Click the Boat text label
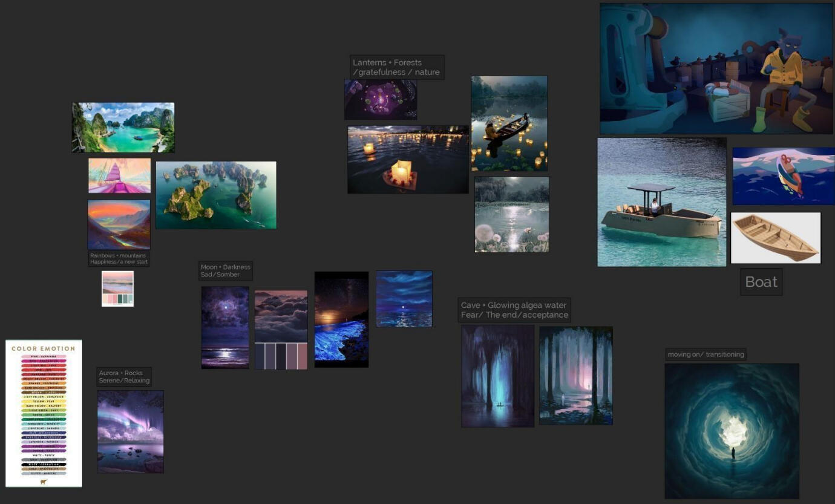 (x=761, y=281)
